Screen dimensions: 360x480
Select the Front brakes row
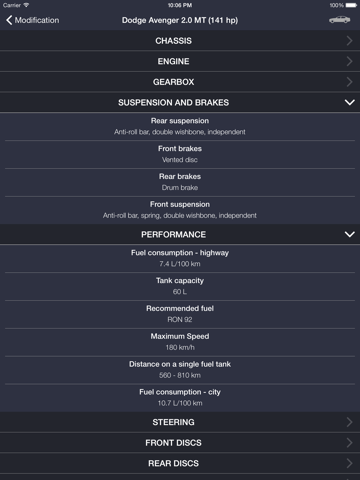coord(180,154)
